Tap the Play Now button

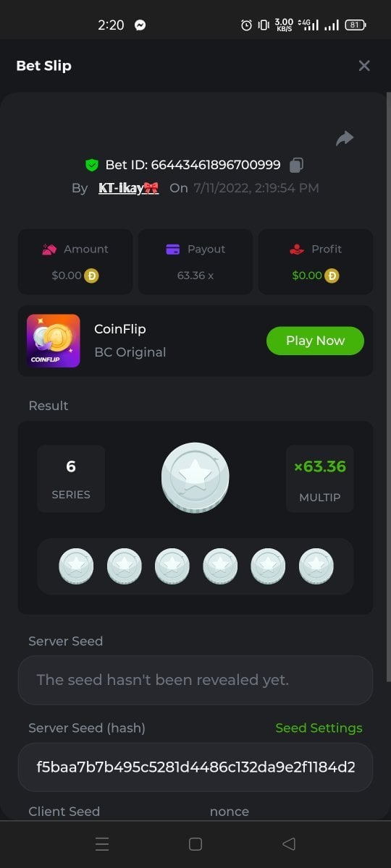tap(315, 341)
